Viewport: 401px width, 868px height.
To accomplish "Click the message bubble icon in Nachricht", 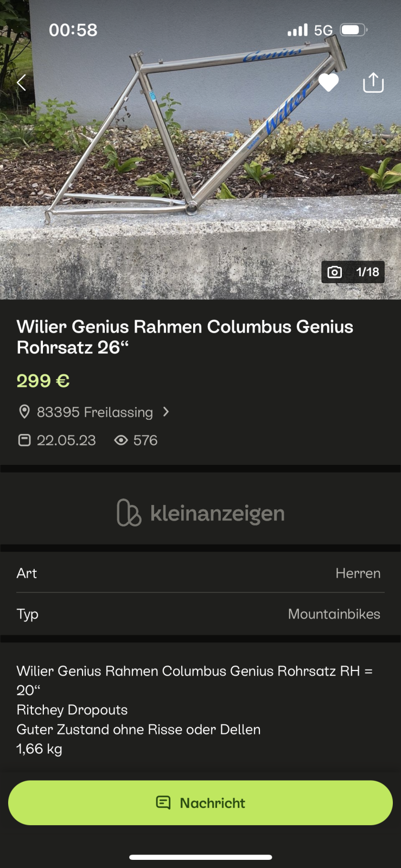I will tap(163, 802).
